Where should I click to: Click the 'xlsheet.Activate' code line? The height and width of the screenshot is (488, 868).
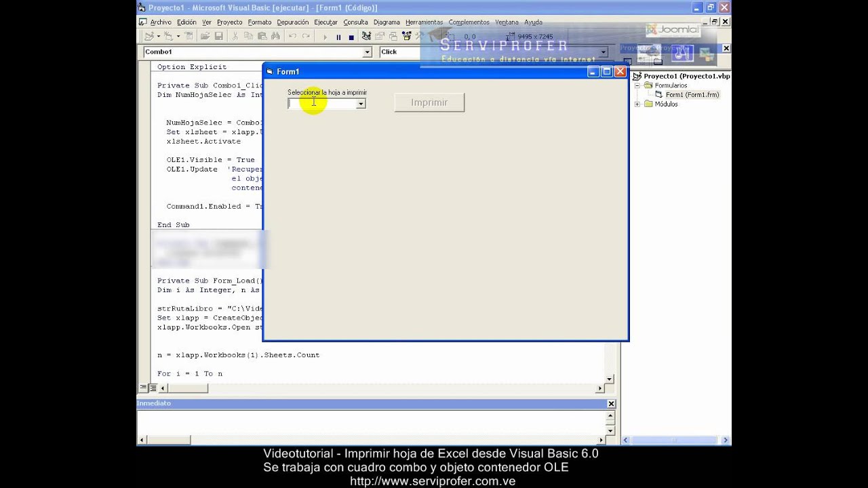203,142
